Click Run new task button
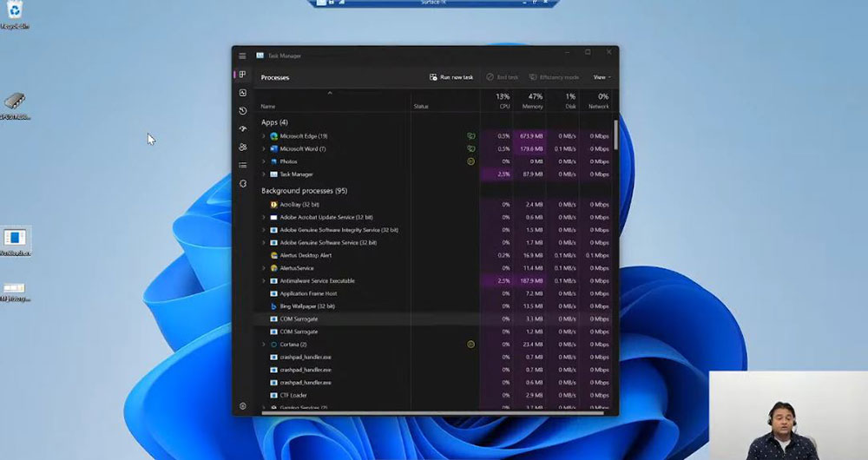 (451, 77)
